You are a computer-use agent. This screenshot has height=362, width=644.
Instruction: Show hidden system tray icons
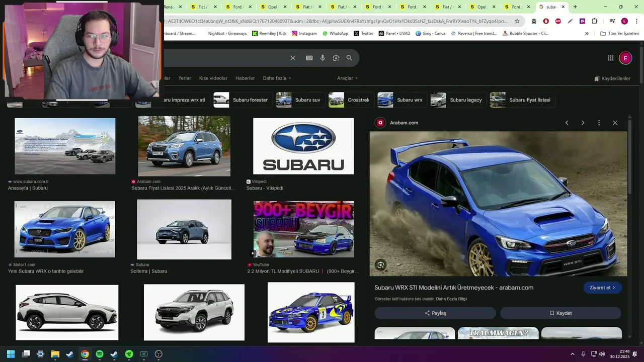(572, 354)
